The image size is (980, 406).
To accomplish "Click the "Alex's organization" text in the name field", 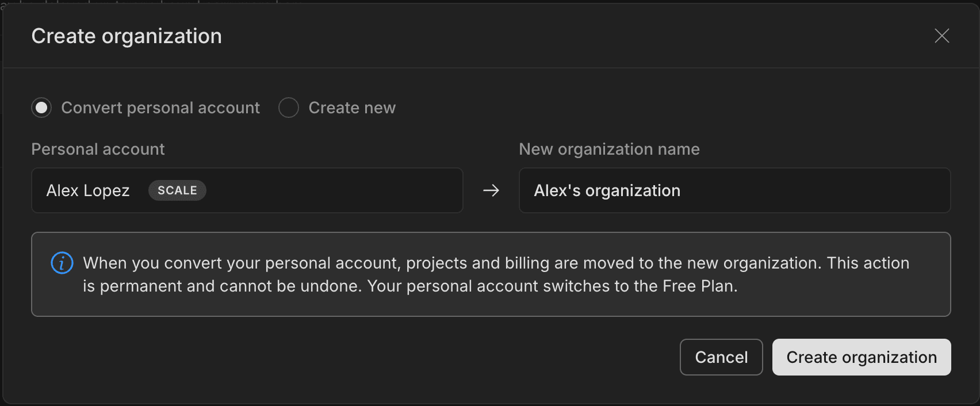I will pos(607,190).
